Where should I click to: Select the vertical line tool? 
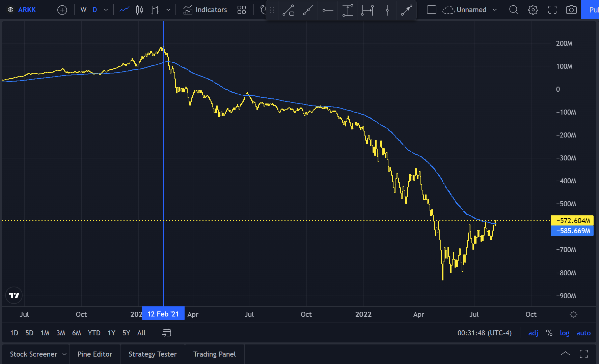(x=387, y=10)
